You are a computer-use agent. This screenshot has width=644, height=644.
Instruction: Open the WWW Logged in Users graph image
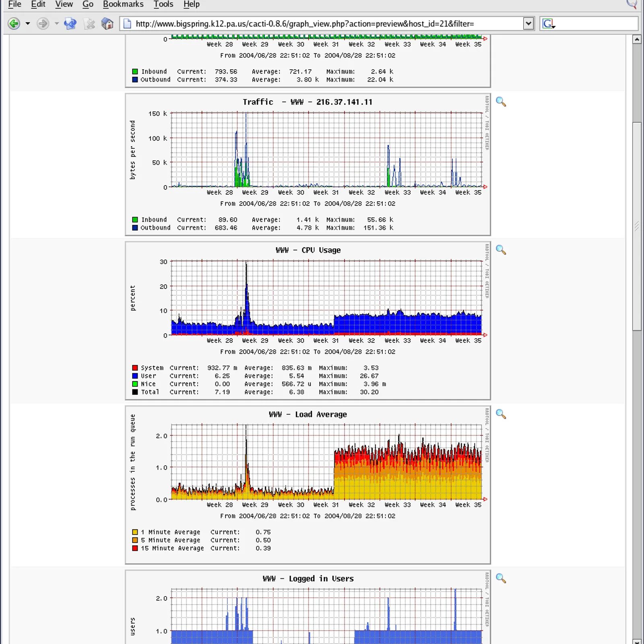click(x=308, y=607)
